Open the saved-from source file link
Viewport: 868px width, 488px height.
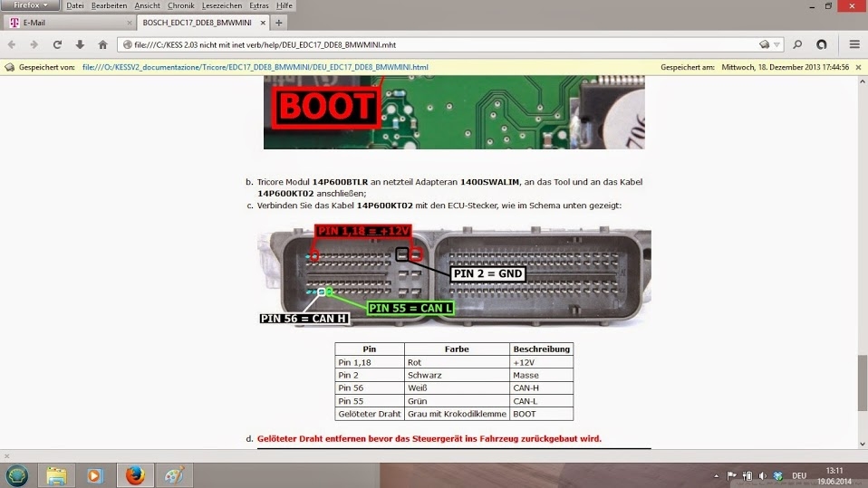click(256, 67)
